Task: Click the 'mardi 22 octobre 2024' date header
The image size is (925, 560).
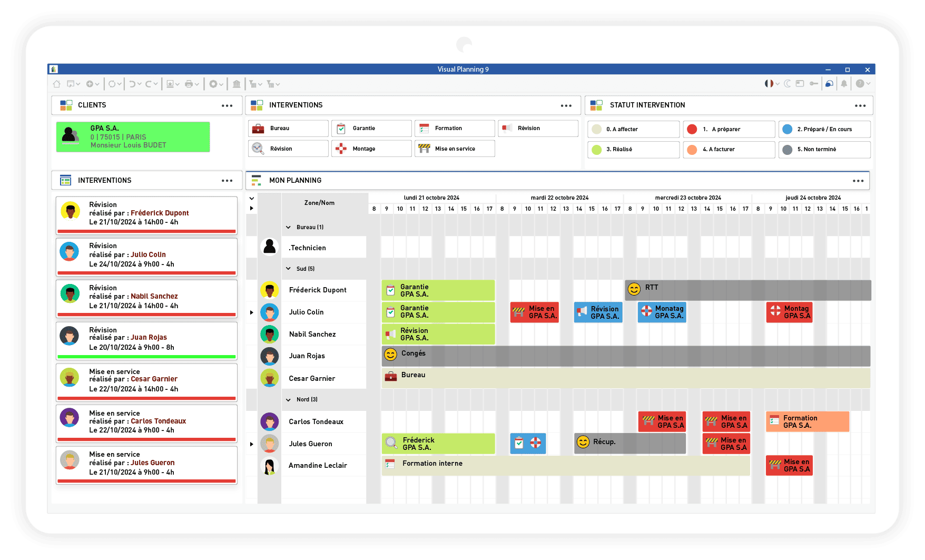Action: (559, 198)
